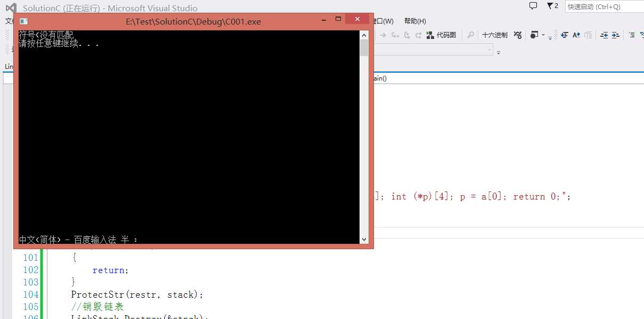The image size is (644, 319).
Task: Click the console vertical scrollbar thumb
Action: [x=364, y=48]
